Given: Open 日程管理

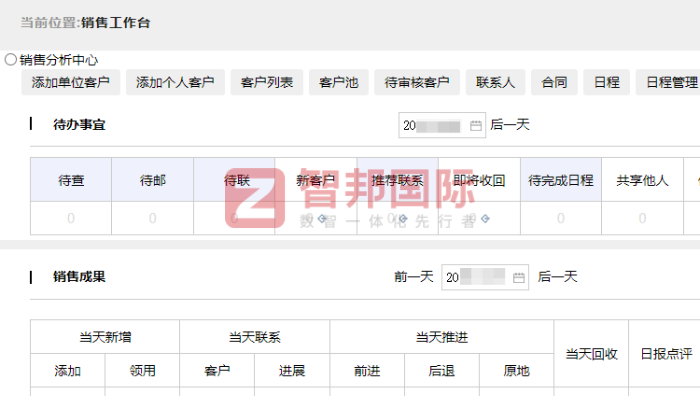Looking at the screenshot, I should (x=668, y=82).
